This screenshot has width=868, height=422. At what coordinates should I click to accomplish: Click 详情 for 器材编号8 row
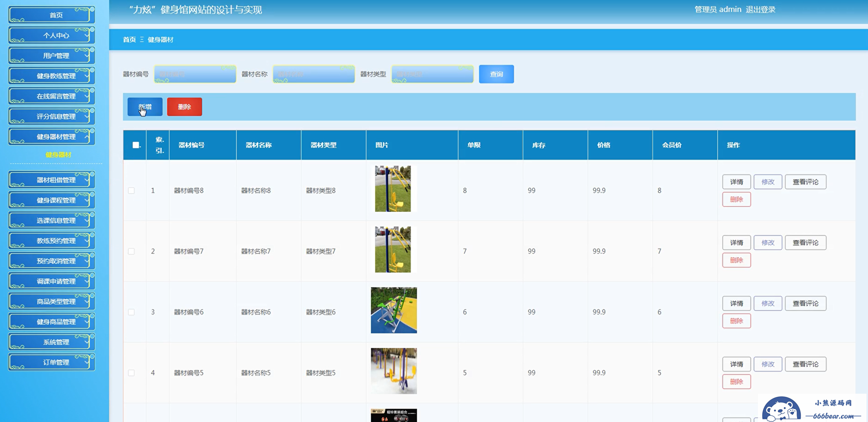(x=736, y=182)
